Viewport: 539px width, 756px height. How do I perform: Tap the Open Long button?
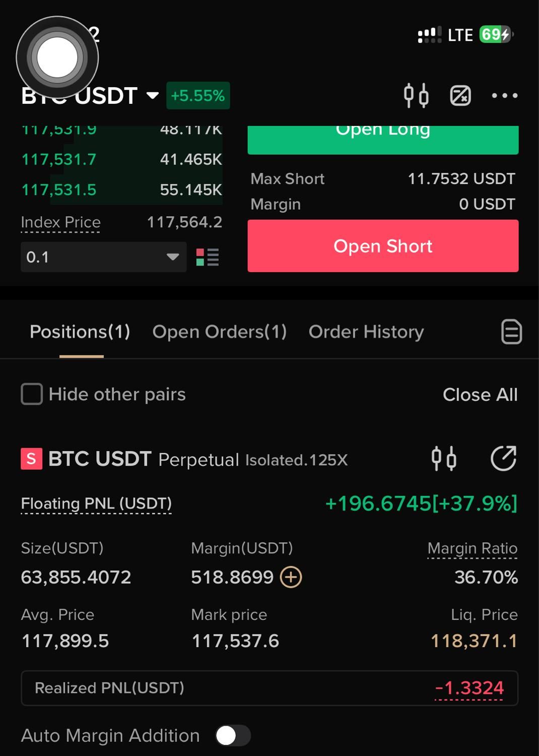coord(383,139)
